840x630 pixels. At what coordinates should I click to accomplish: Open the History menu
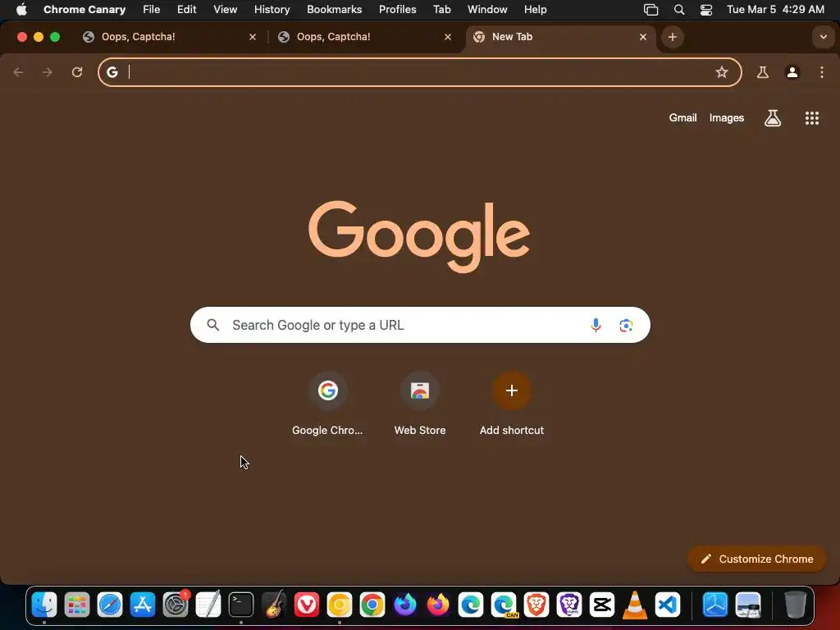coord(272,9)
